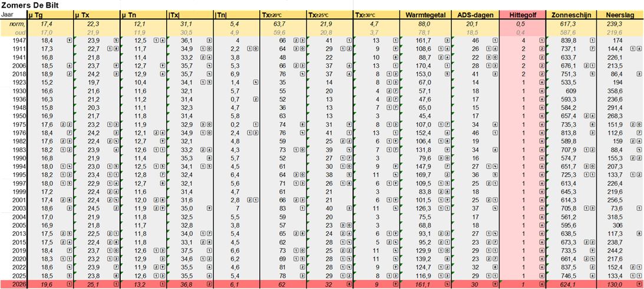The height and width of the screenshot is (289, 644).
Task: Click the 'ADS-dagen' column header
Action: [475, 15]
